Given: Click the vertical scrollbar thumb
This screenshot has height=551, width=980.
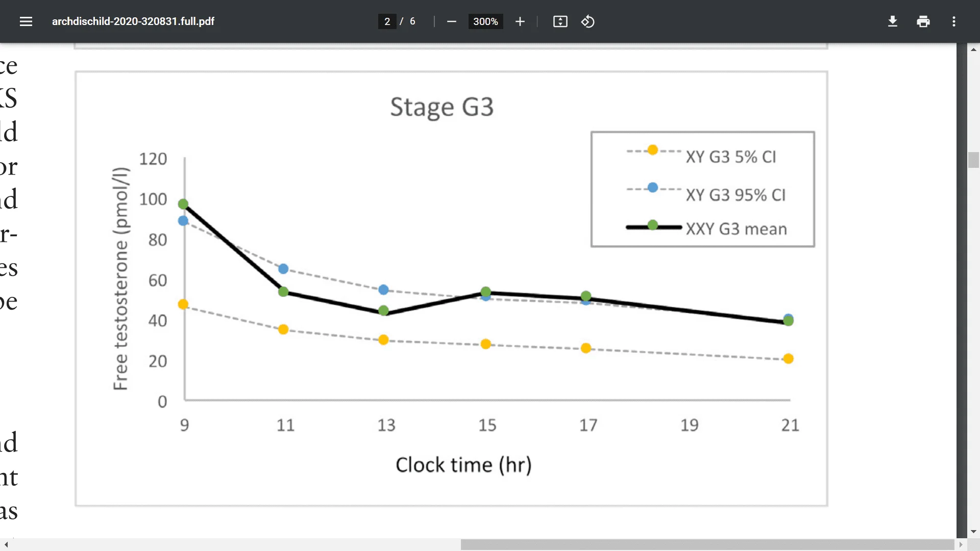Looking at the screenshot, I should click(x=973, y=160).
